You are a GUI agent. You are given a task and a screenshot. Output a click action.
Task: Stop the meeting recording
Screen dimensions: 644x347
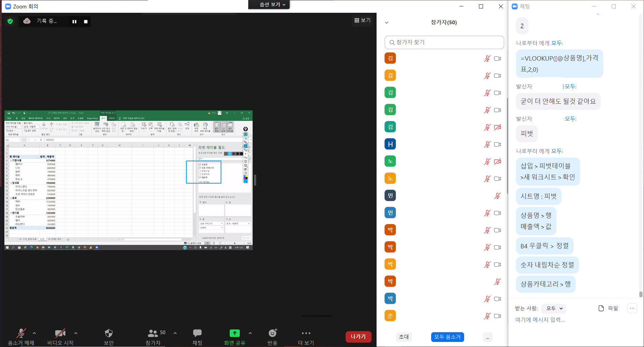(x=86, y=22)
